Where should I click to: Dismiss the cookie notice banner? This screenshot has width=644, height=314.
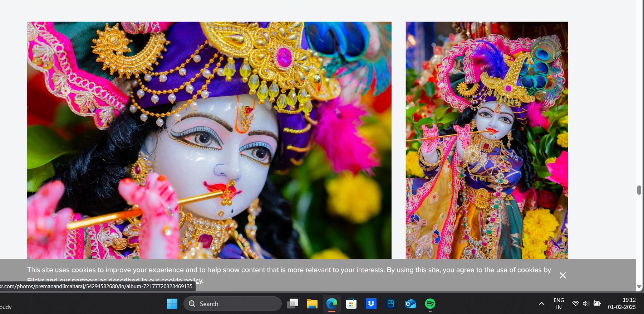[x=562, y=275]
